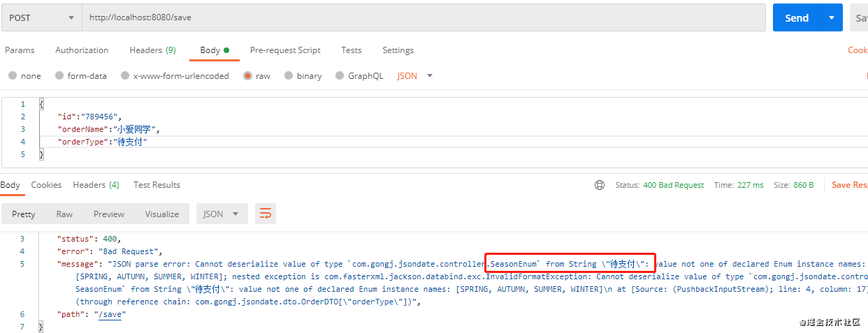Click the 227 ms response time
Viewport: 868px width, 333px height.
752,185
